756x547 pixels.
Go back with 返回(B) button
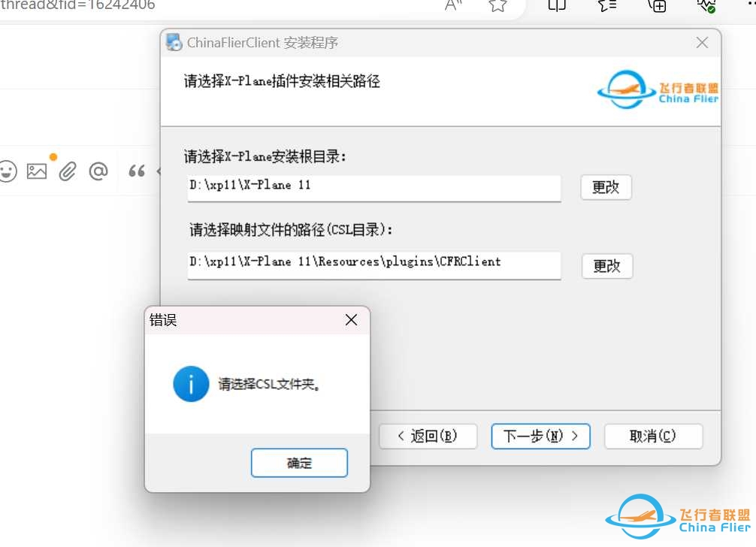click(x=428, y=436)
